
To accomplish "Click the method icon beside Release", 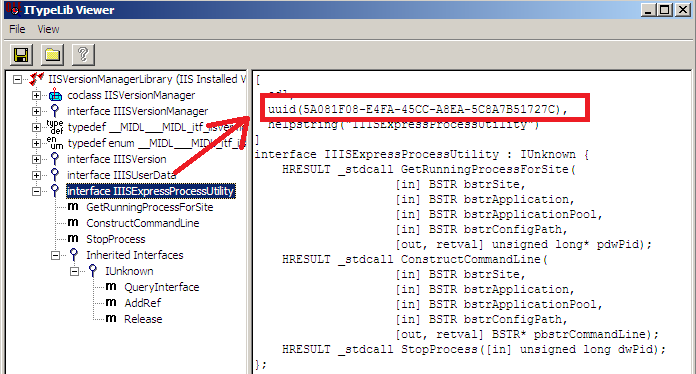I will [x=111, y=319].
